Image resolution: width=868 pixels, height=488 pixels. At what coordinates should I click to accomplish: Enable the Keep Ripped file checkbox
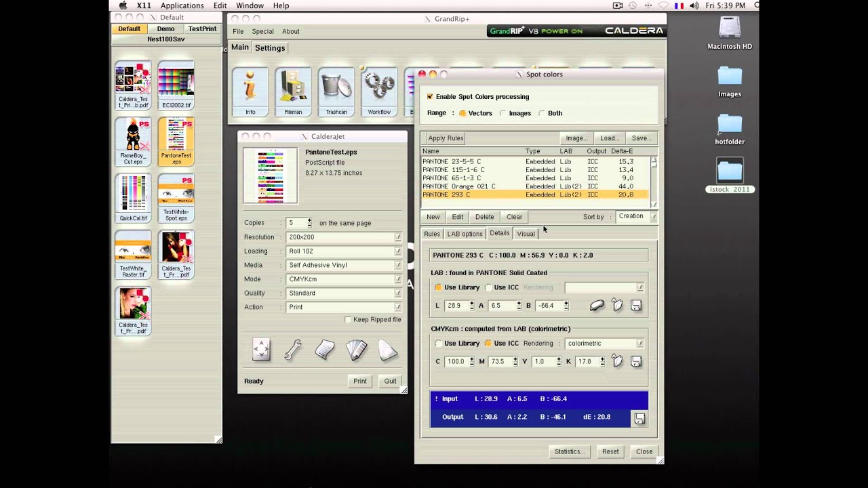click(348, 320)
